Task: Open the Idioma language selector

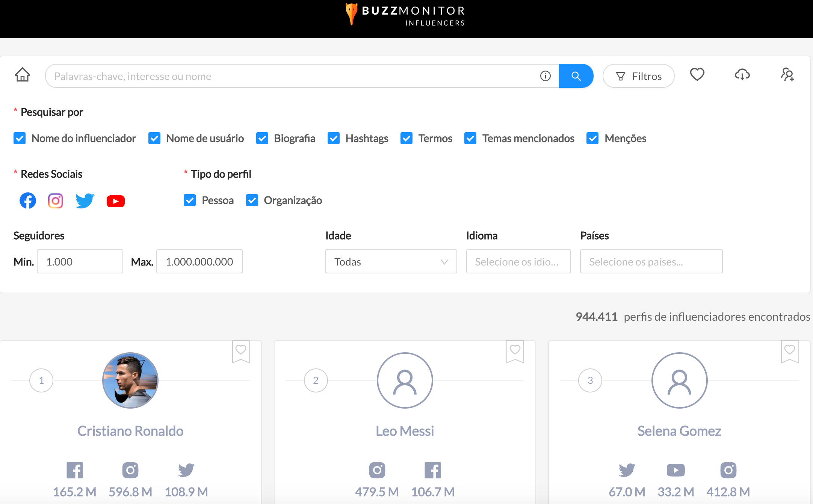Action: tap(518, 261)
